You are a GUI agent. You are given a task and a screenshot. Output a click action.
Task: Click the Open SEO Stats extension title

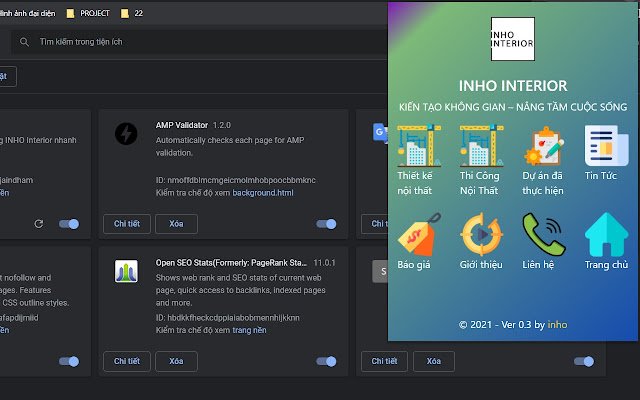(231, 262)
